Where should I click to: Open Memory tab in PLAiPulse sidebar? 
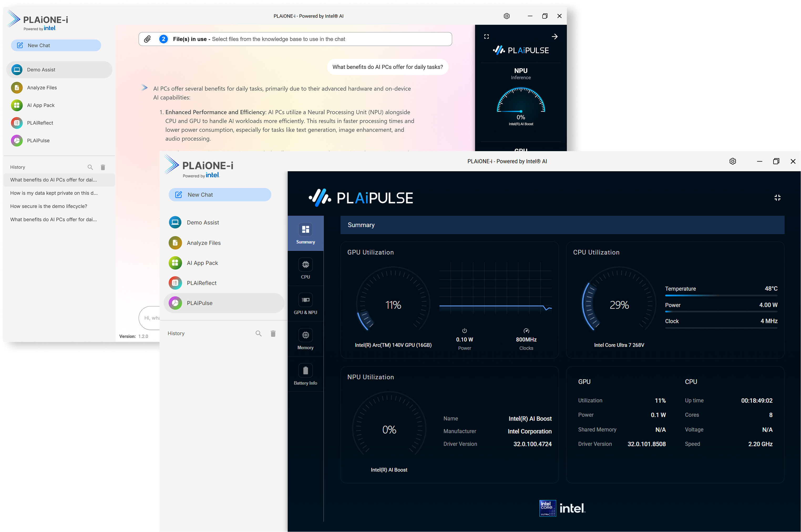(x=305, y=339)
